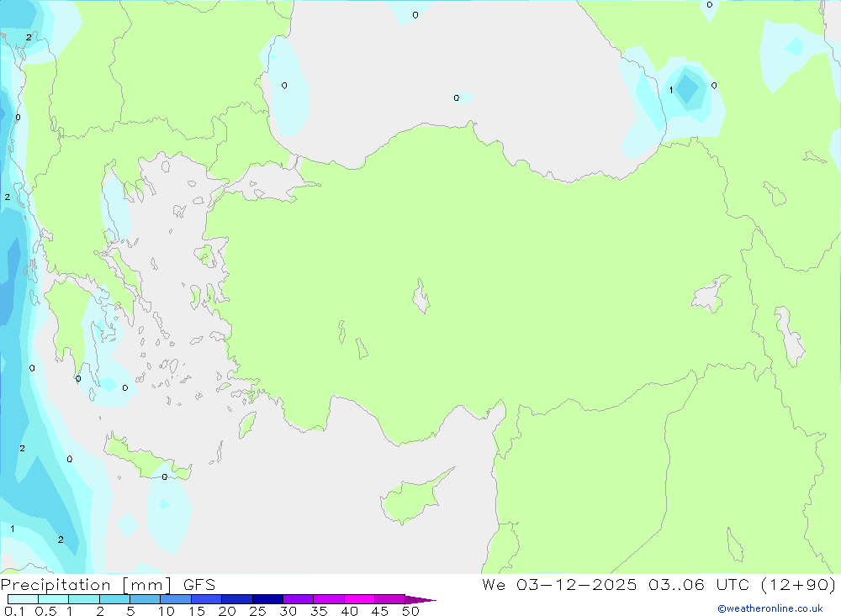Click the "0" value over southeastern Crete

click(165, 476)
